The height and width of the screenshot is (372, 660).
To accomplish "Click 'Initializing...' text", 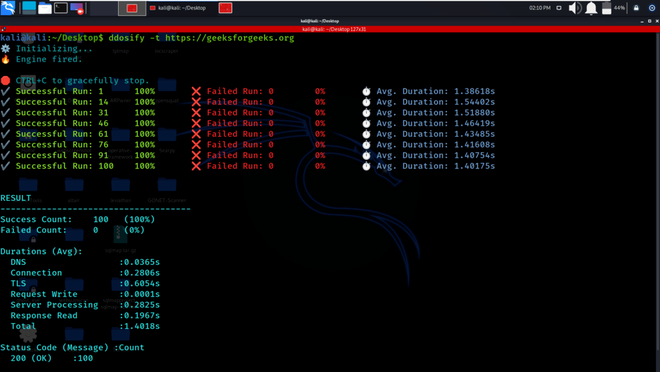I will 54,48.
